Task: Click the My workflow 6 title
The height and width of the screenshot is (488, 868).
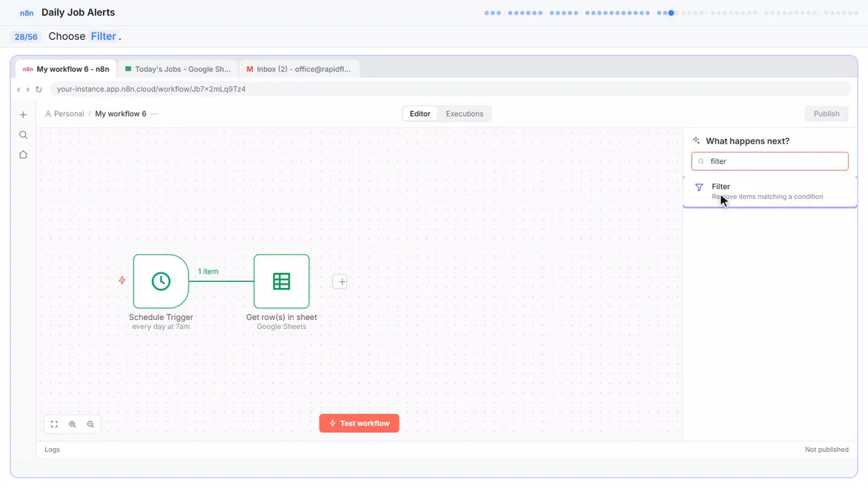Action: click(x=121, y=114)
